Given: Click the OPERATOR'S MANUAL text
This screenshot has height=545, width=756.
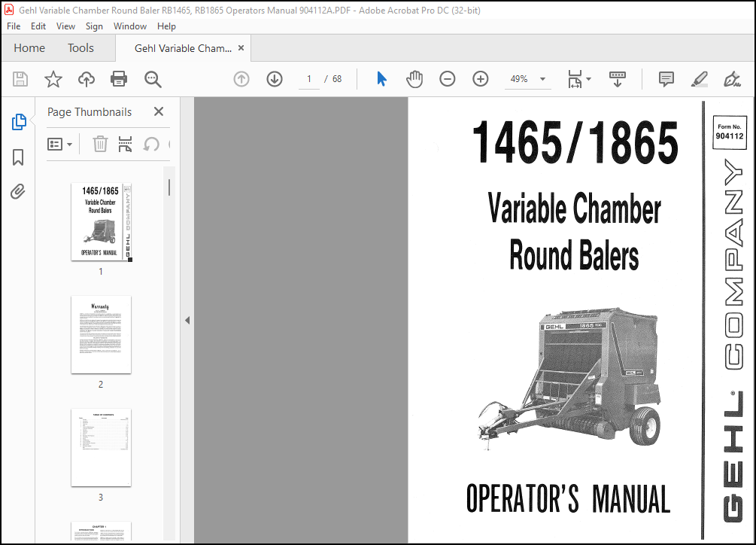Looking at the screenshot, I should [x=569, y=498].
